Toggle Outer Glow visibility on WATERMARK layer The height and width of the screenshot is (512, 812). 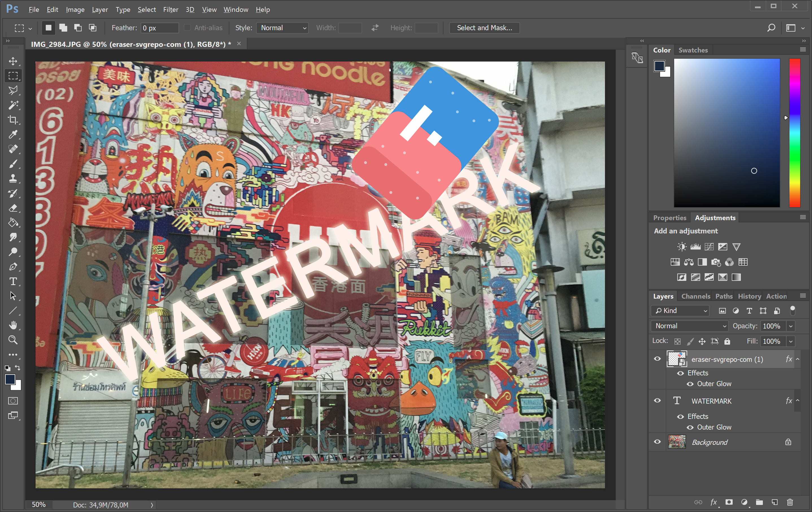(x=690, y=427)
